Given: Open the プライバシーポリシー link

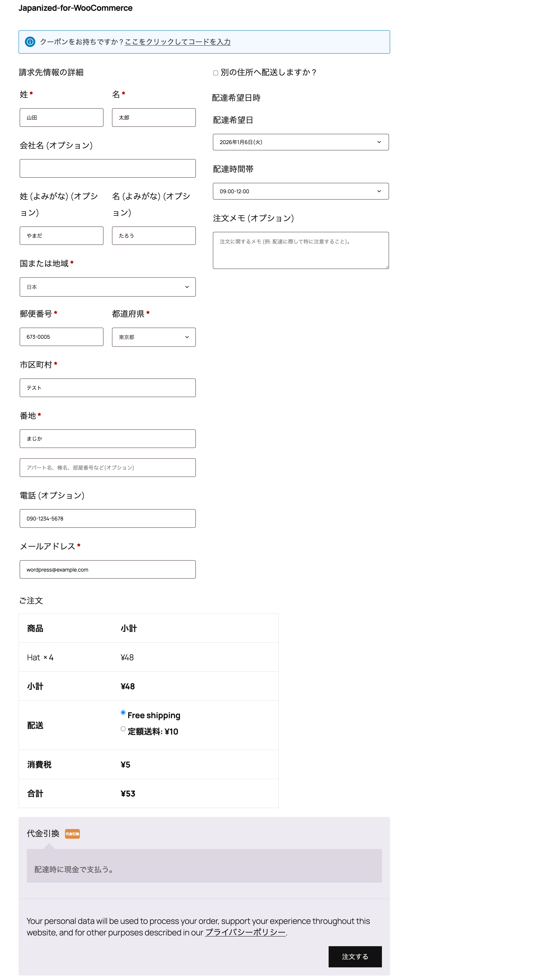Looking at the screenshot, I should tap(245, 932).
